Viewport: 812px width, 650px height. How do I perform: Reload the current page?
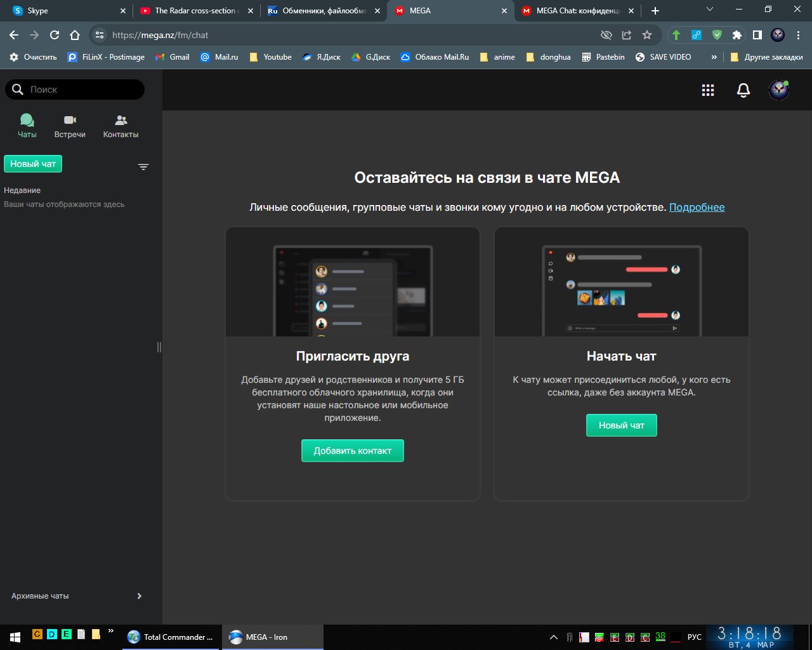[x=55, y=35]
